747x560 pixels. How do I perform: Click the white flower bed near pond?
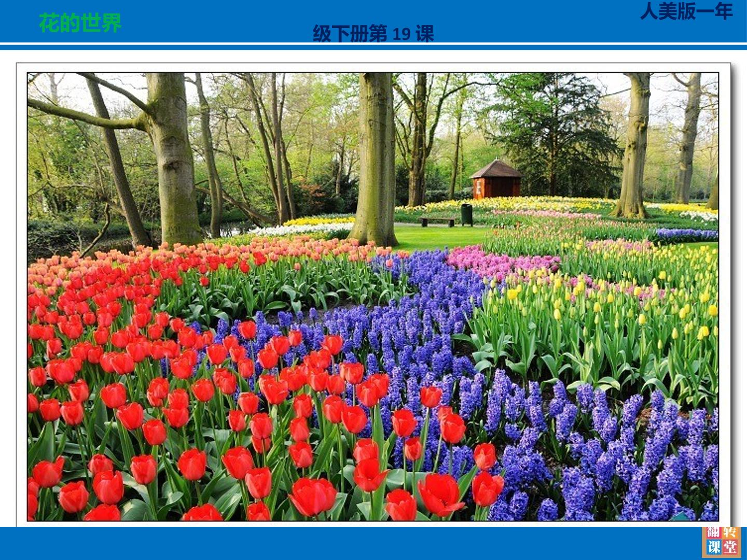coord(301,229)
